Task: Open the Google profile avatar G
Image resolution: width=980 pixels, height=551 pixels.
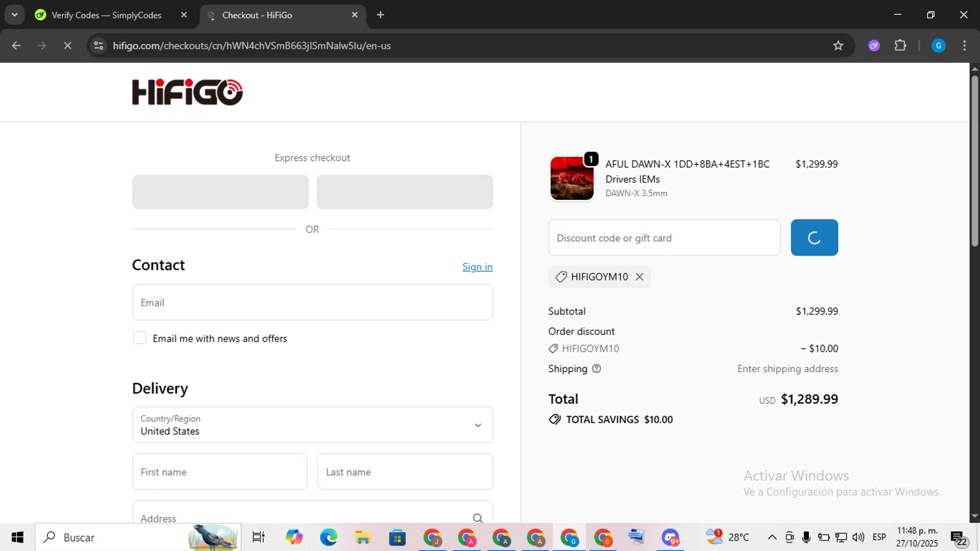Action: coord(939,46)
